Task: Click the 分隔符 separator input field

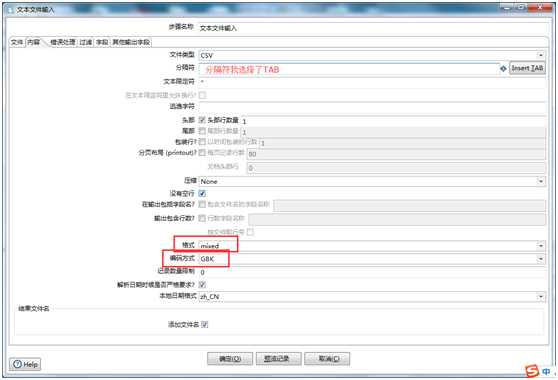Action: pos(349,69)
